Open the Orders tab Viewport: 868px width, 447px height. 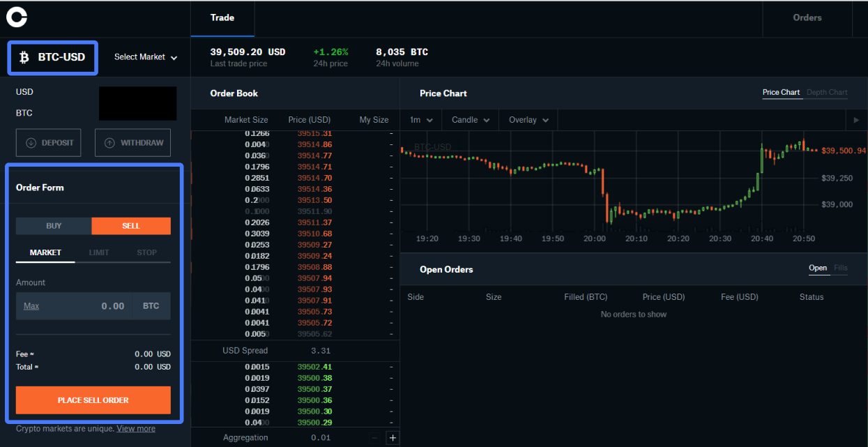[x=807, y=18]
